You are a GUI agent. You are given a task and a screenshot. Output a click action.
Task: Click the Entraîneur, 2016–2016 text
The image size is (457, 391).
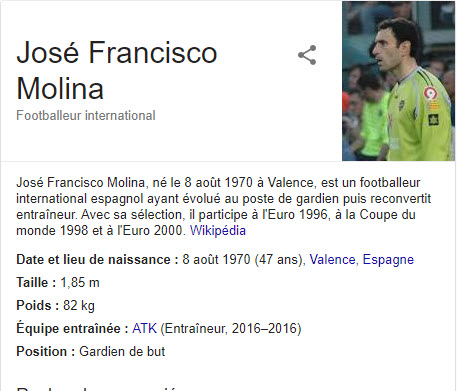pyautogui.click(x=231, y=329)
